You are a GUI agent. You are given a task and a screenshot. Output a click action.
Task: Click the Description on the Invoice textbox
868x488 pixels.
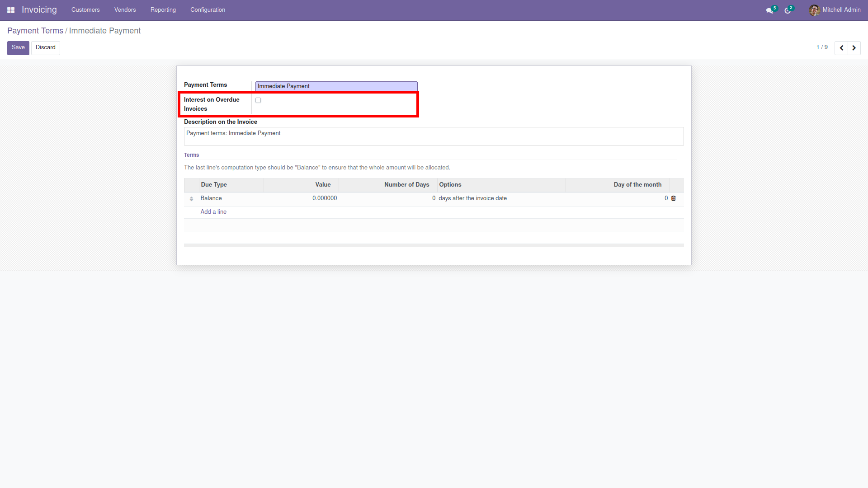tap(434, 136)
